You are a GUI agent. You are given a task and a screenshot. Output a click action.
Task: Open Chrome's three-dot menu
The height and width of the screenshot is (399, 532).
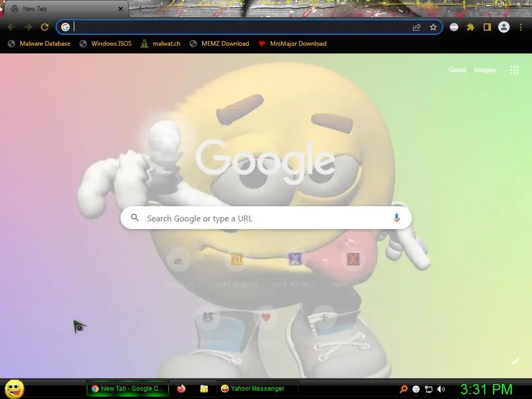tap(521, 27)
